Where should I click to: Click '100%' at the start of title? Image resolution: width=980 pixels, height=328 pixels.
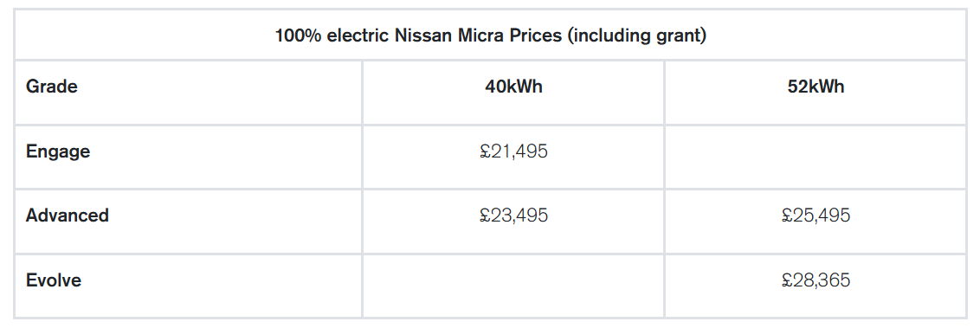point(298,35)
